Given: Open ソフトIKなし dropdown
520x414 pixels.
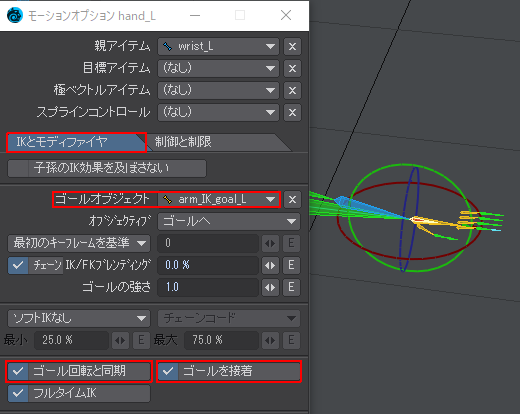Looking at the screenshot, I should click(x=79, y=318).
